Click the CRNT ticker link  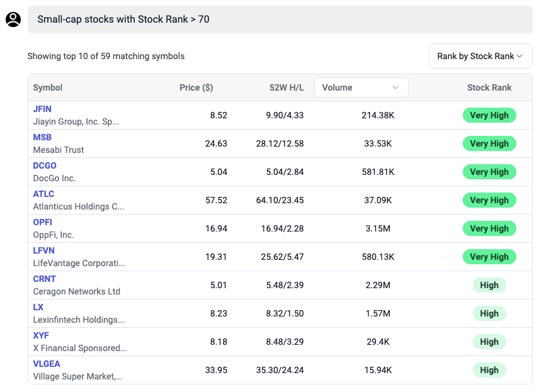point(44,279)
